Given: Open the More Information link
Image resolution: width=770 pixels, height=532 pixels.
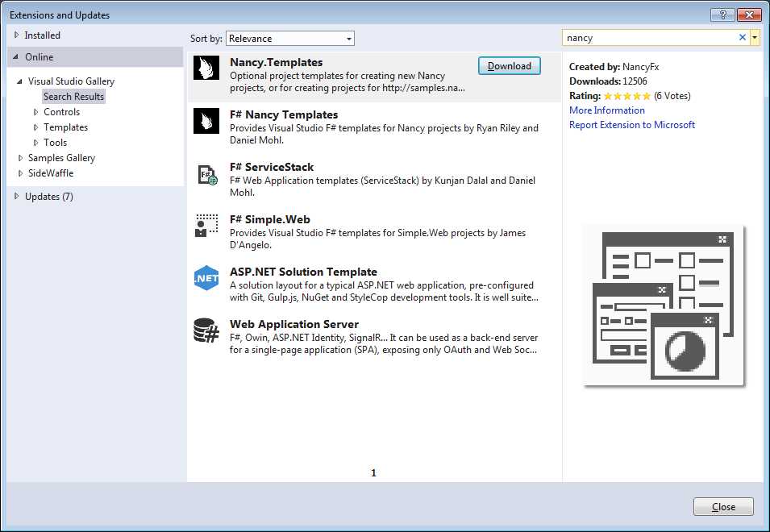Looking at the screenshot, I should [x=606, y=110].
